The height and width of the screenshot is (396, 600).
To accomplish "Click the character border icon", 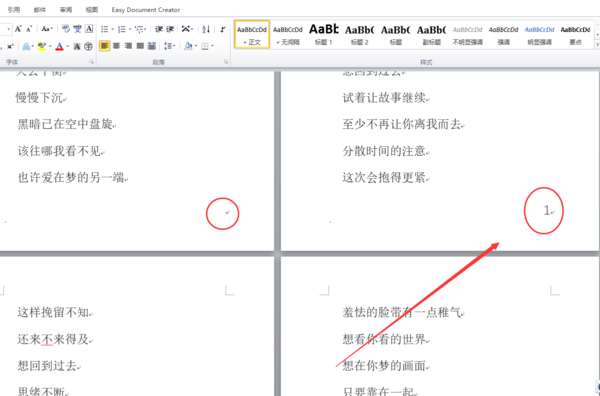I will 89,29.
